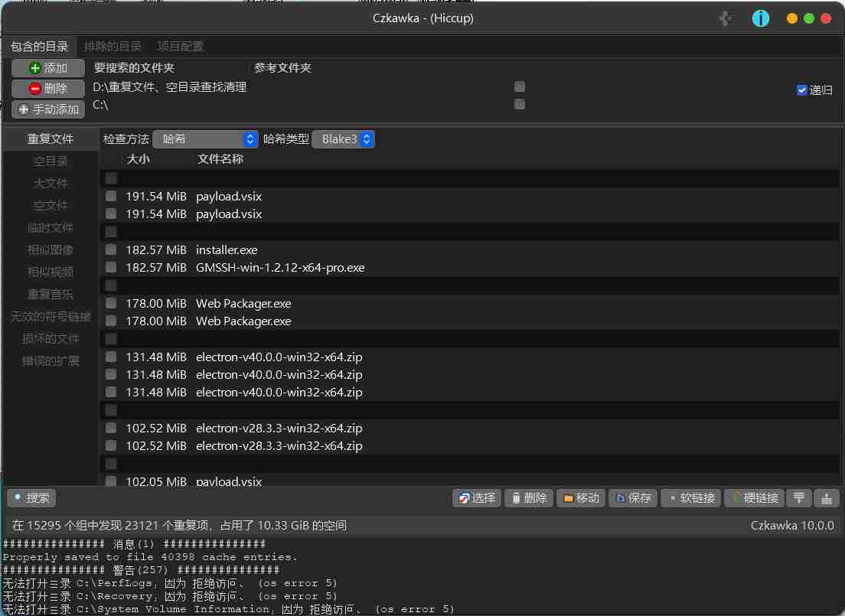Image resolution: width=845 pixels, height=616 pixels.
Task: Click the 手动添加 button
Action: [47, 109]
